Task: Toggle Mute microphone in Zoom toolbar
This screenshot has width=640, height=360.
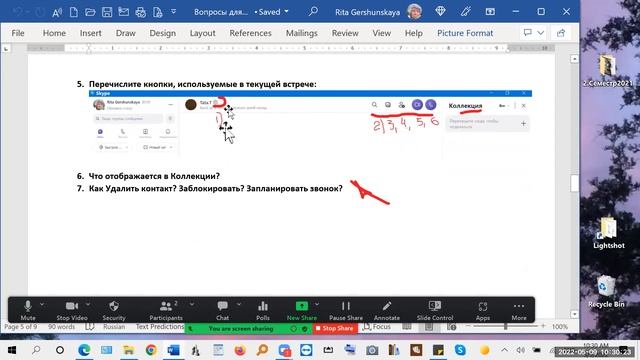Action: (28, 310)
